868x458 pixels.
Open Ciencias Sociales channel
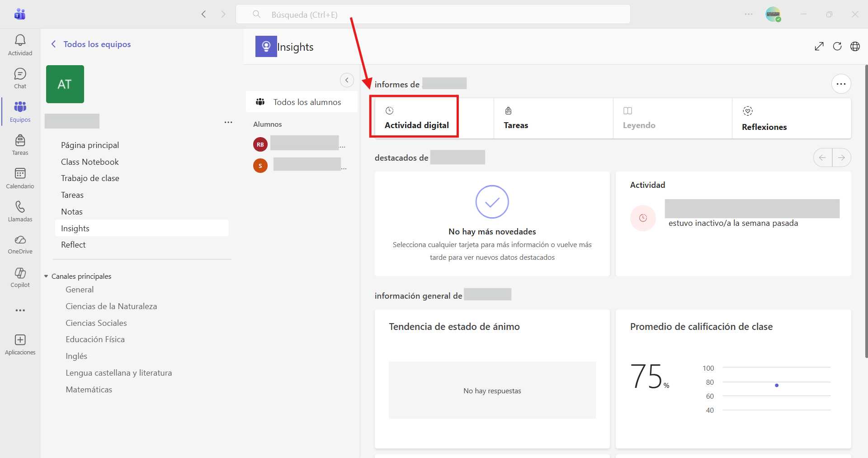[x=96, y=323]
